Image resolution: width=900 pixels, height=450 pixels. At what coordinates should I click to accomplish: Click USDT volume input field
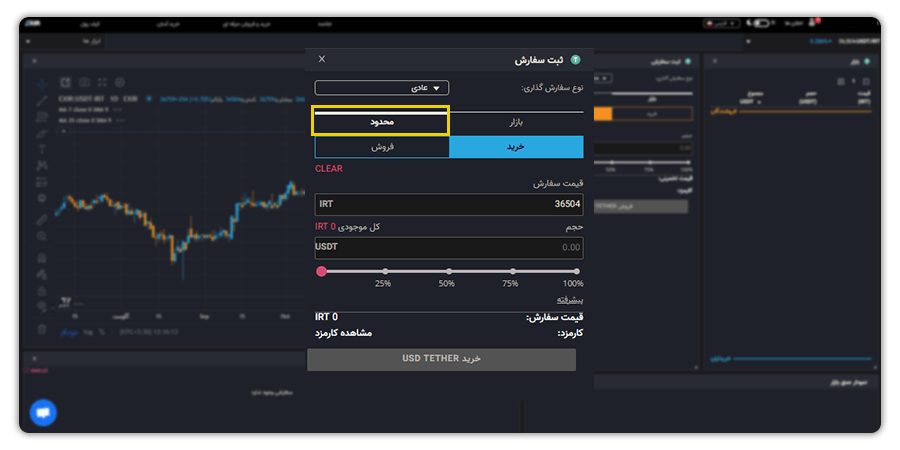click(449, 248)
